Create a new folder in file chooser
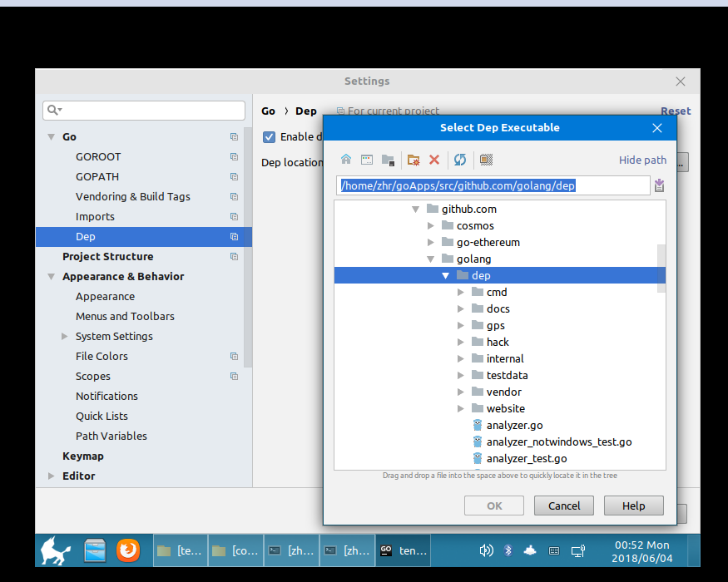The height and width of the screenshot is (582, 728). click(414, 160)
